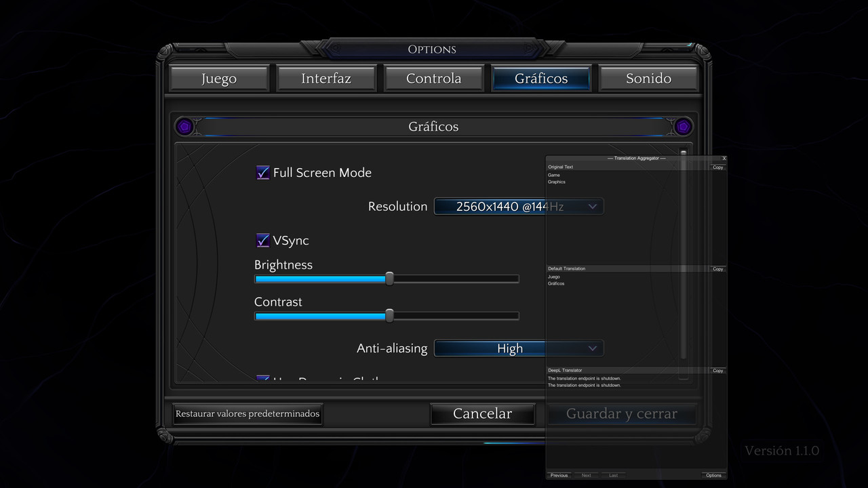Toggle the Full Screen Mode checkbox
This screenshot has height=488, width=868.
(263, 173)
